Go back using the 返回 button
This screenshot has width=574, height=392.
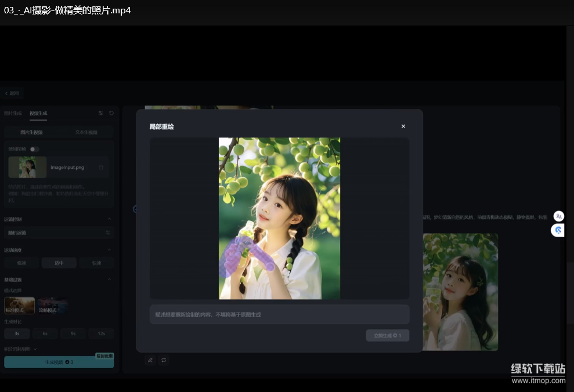12,93
